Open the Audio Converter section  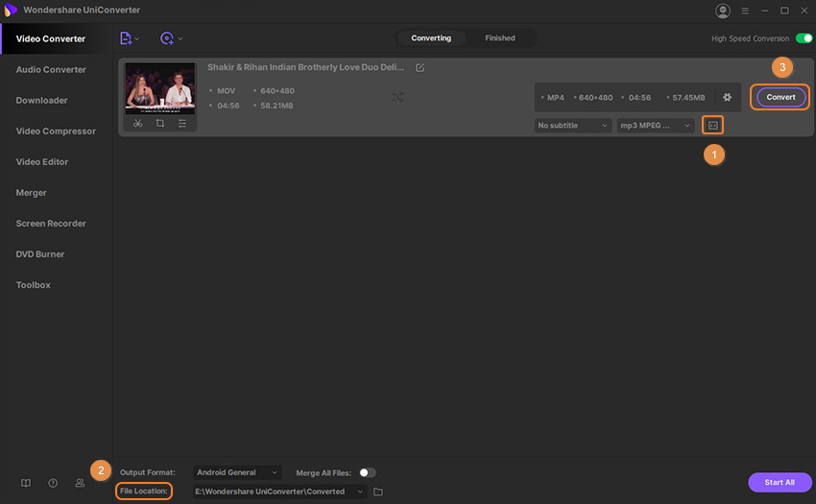pyautogui.click(x=51, y=69)
